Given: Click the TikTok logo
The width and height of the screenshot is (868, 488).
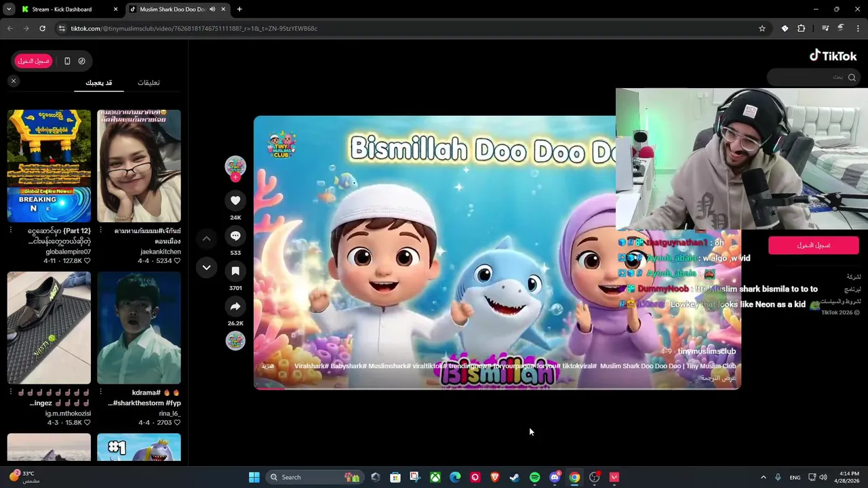Looking at the screenshot, I should pyautogui.click(x=833, y=56).
